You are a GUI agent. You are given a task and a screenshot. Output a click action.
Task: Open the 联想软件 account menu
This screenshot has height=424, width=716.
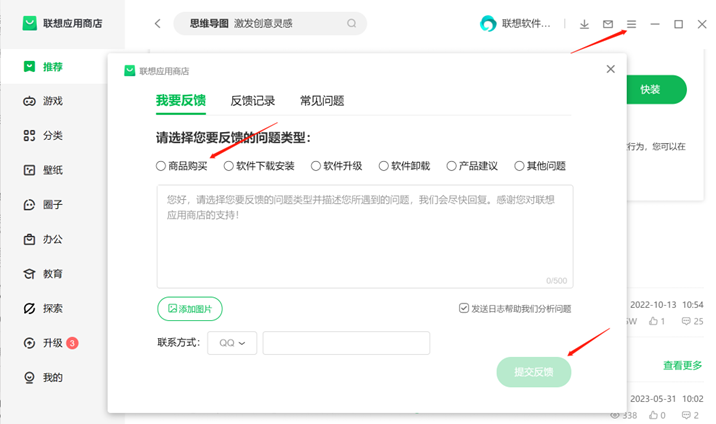pos(516,24)
